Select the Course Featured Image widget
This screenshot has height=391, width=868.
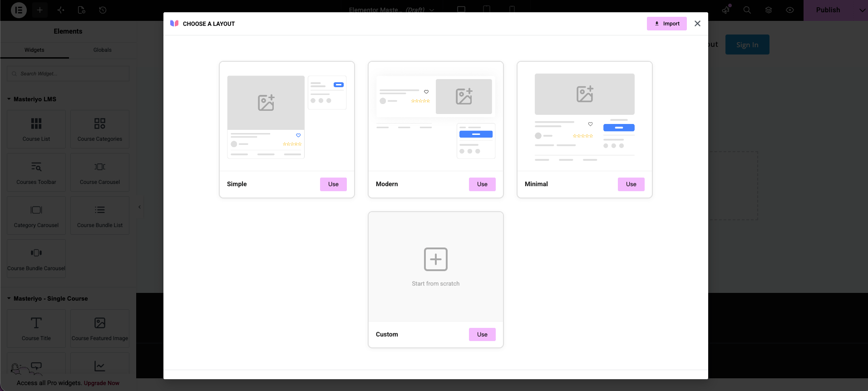click(100, 328)
